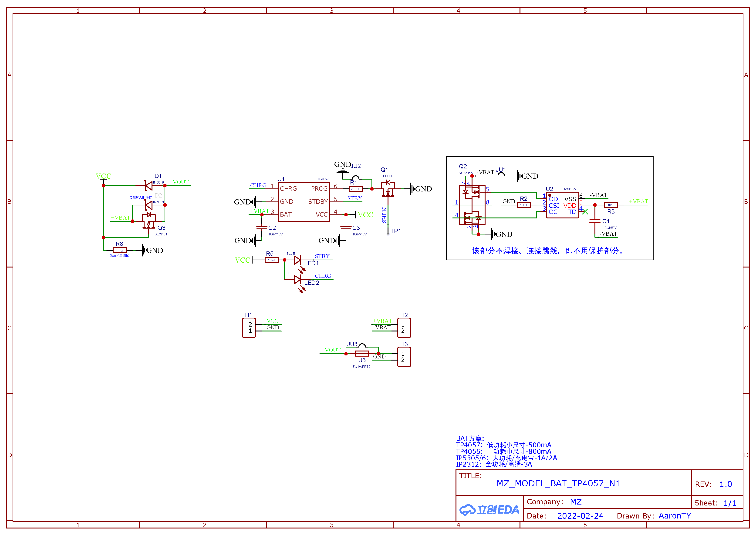Click the date 2022-02-24 field
The height and width of the screenshot is (535, 756).
tap(580, 516)
